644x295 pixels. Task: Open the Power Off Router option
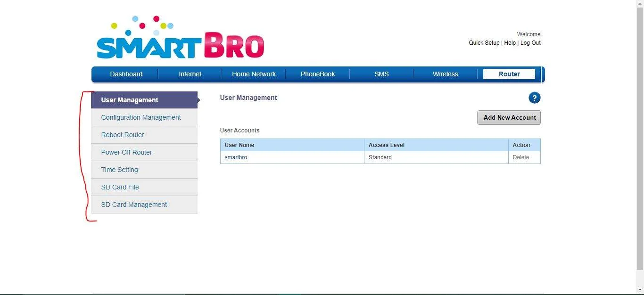click(144, 152)
